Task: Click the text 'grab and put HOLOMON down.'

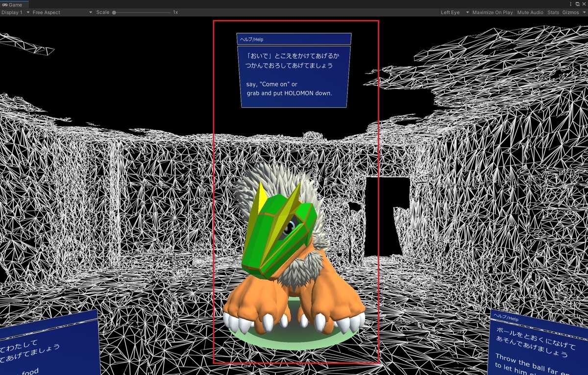Action: [x=289, y=93]
